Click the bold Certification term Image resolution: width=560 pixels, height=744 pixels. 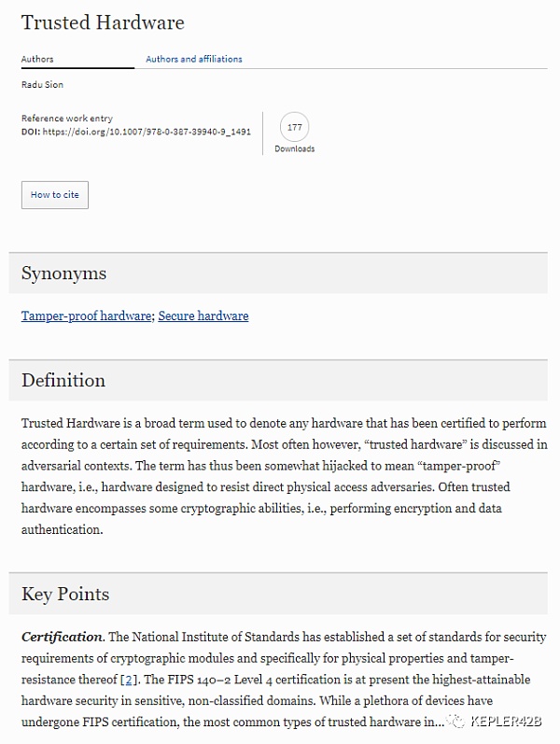(x=62, y=637)
